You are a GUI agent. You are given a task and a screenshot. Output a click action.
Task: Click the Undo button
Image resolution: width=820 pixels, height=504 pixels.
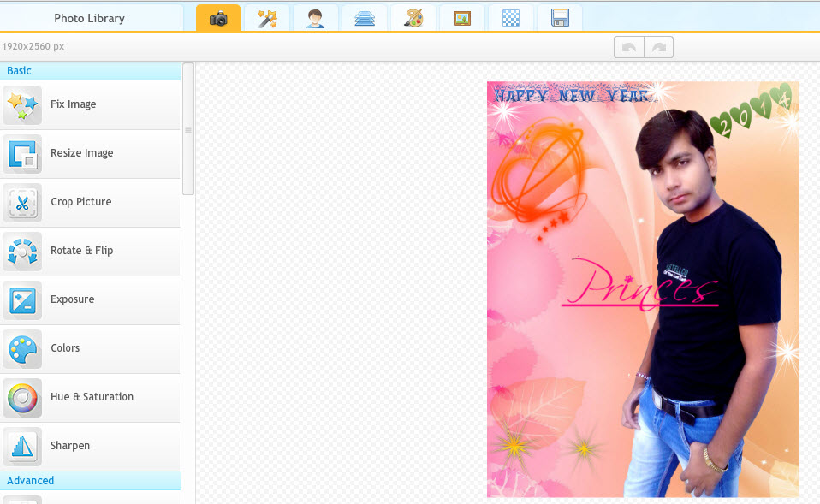tap(628, 46)
